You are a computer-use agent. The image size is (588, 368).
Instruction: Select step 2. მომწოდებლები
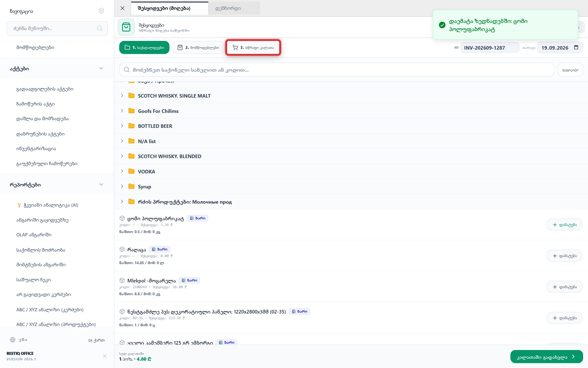point(198,47)
